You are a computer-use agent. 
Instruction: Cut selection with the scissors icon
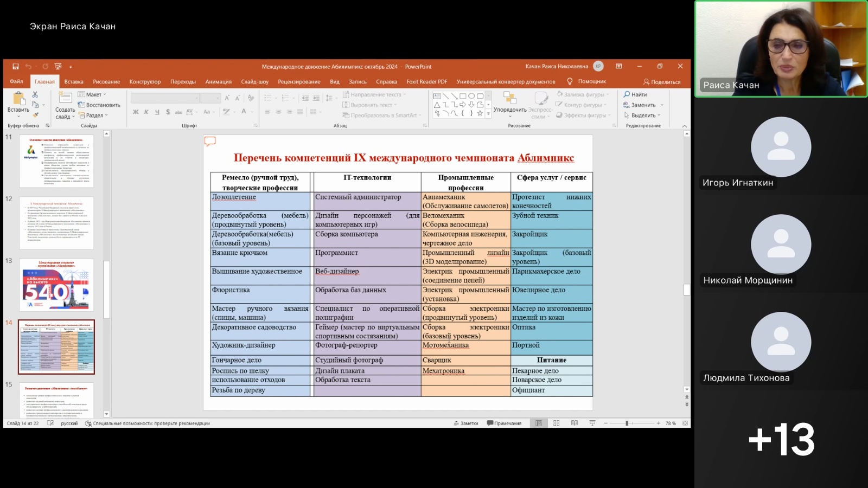(x=35, y=95)
